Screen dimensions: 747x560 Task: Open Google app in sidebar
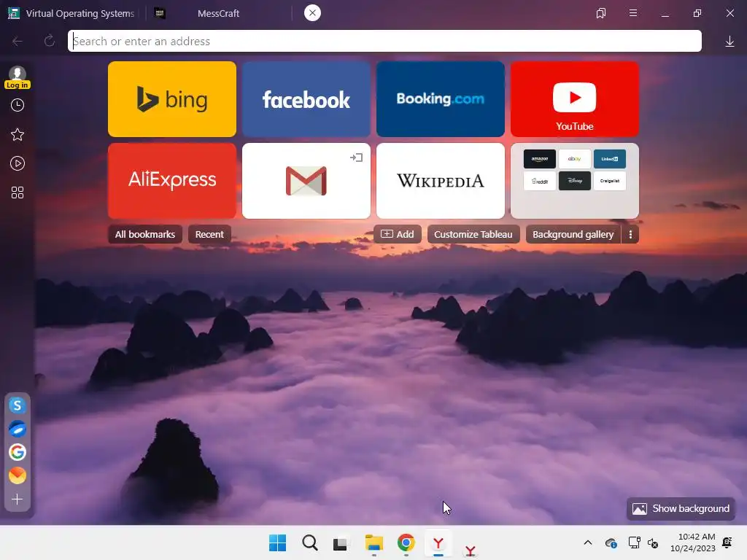(x=18, y=452)
